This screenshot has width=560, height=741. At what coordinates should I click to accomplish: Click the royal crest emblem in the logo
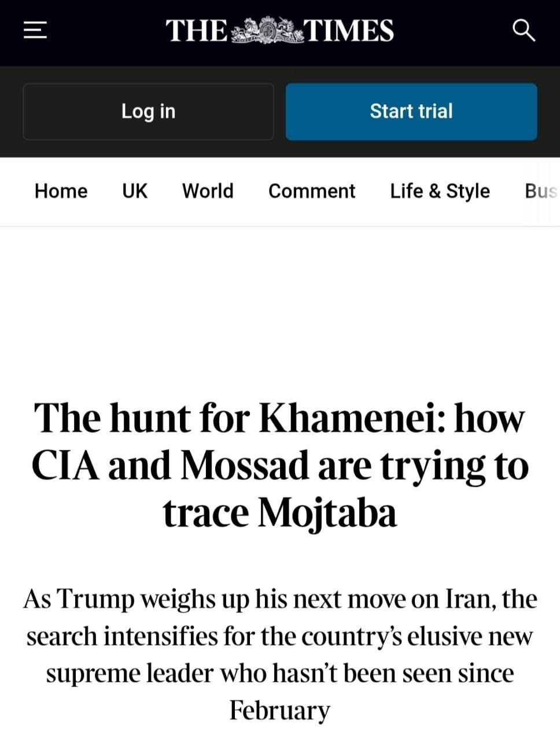267,30
